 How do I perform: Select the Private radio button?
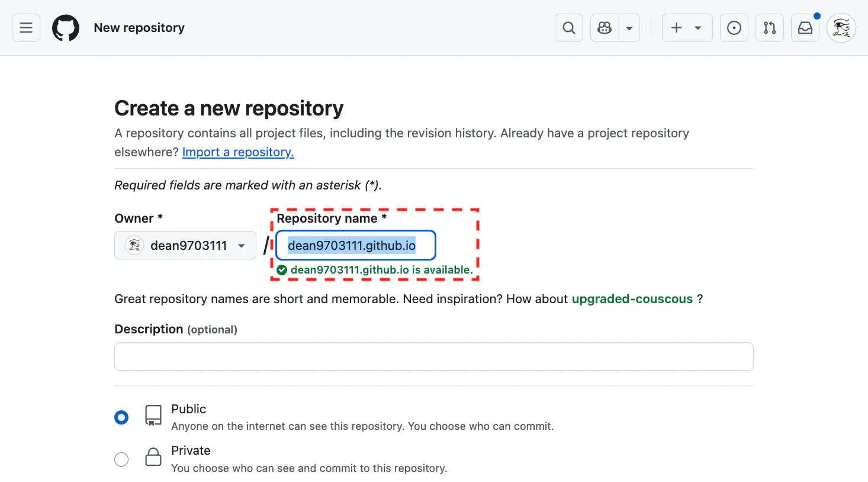(x=121, y=459)
